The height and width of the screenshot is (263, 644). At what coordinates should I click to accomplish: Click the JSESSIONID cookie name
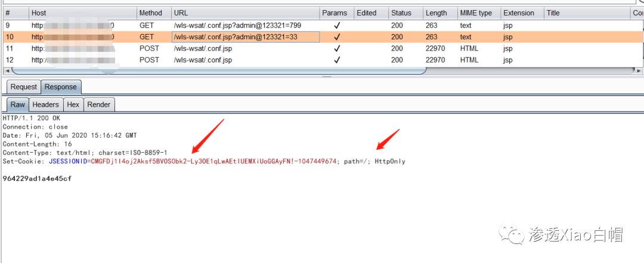point(68,162)
